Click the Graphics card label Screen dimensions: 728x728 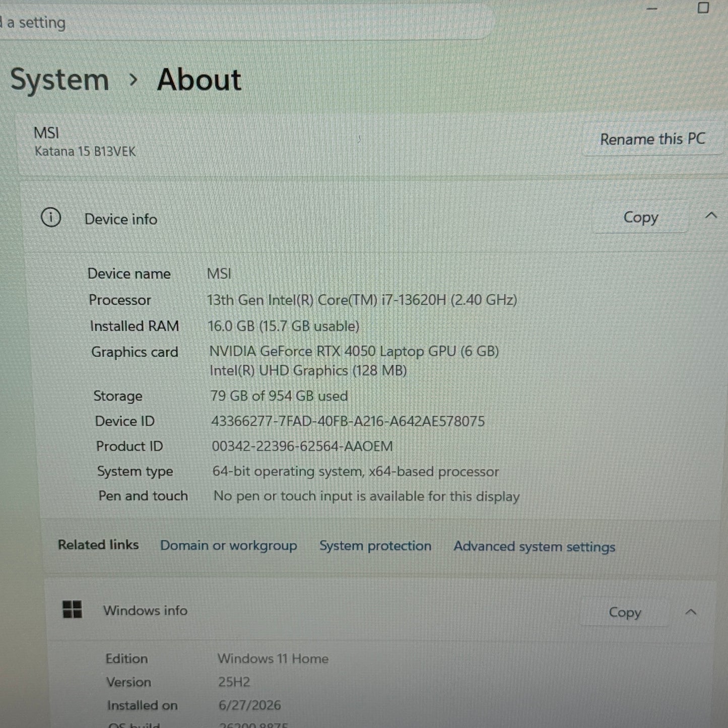[135, 352]
